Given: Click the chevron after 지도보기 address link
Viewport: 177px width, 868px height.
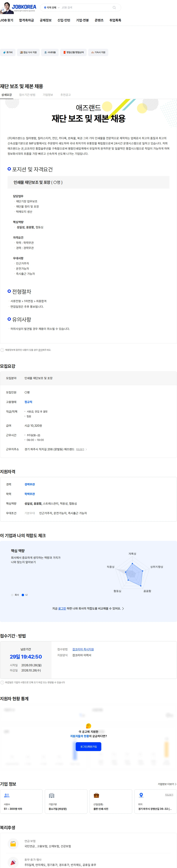Looking at the screenshot, I should (86, 449).
